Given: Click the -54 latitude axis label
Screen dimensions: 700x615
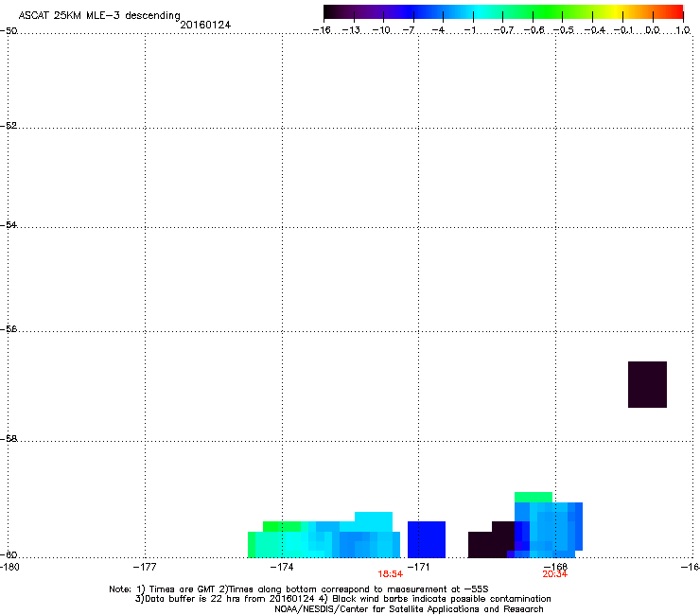Looking at the screenshot, I should (x=9, y=224).
